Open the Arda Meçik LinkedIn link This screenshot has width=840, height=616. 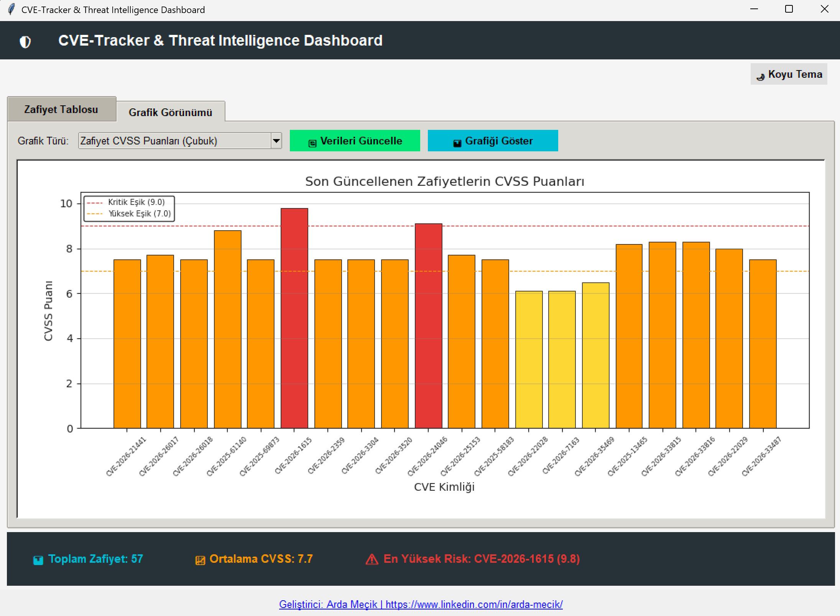click(x=421, y=604)
